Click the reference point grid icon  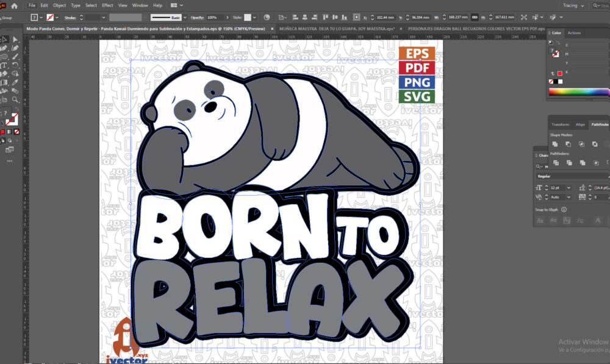click(356, 17)
